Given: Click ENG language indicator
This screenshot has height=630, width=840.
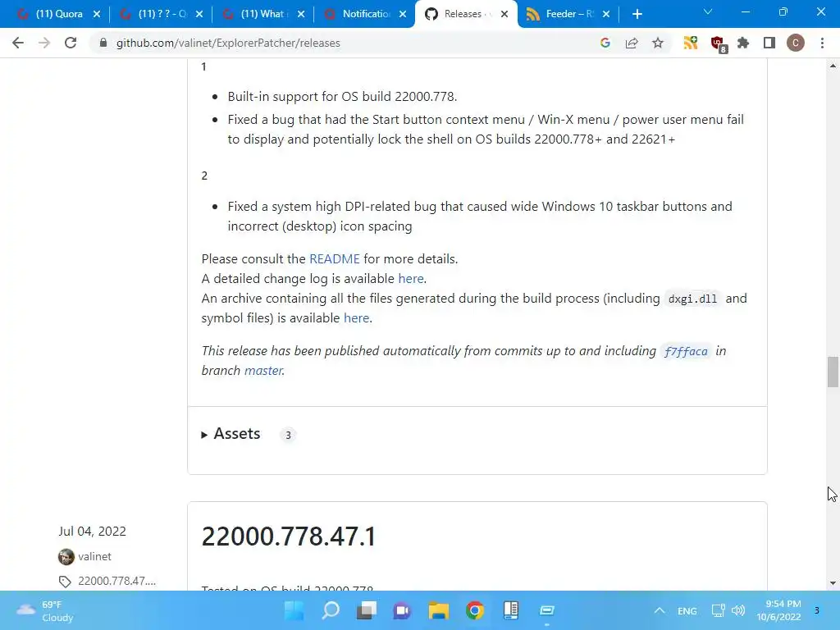Looking at the screenshot, I should point(687,610).
